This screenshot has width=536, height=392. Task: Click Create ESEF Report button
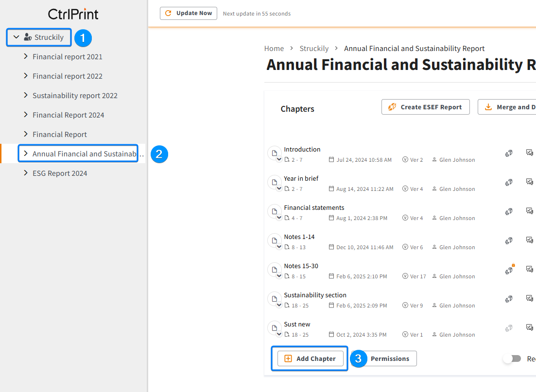[x=425, y=107]
